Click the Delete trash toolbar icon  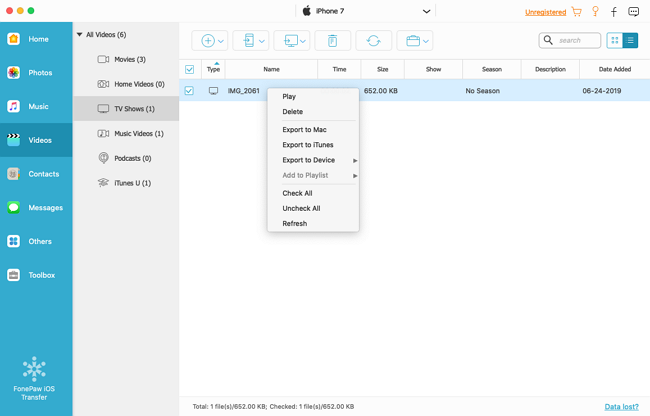click(x=332, y=41)
